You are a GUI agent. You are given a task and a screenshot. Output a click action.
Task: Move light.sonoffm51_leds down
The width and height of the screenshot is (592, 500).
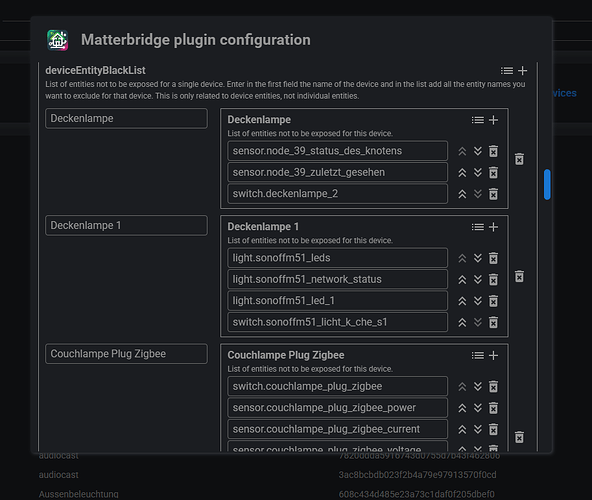(x=478, y=258)
